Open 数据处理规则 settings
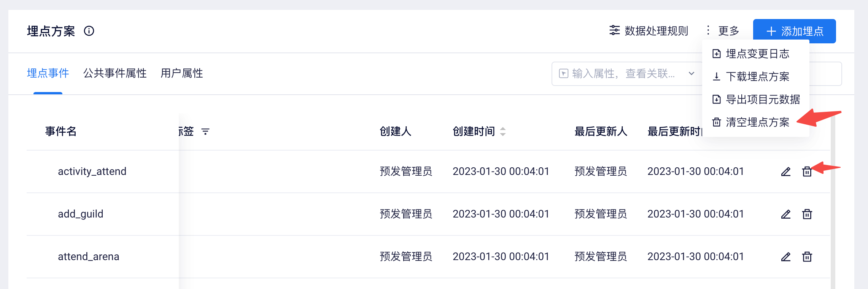Screen dimensions: 868x289 tap(649, 31)
